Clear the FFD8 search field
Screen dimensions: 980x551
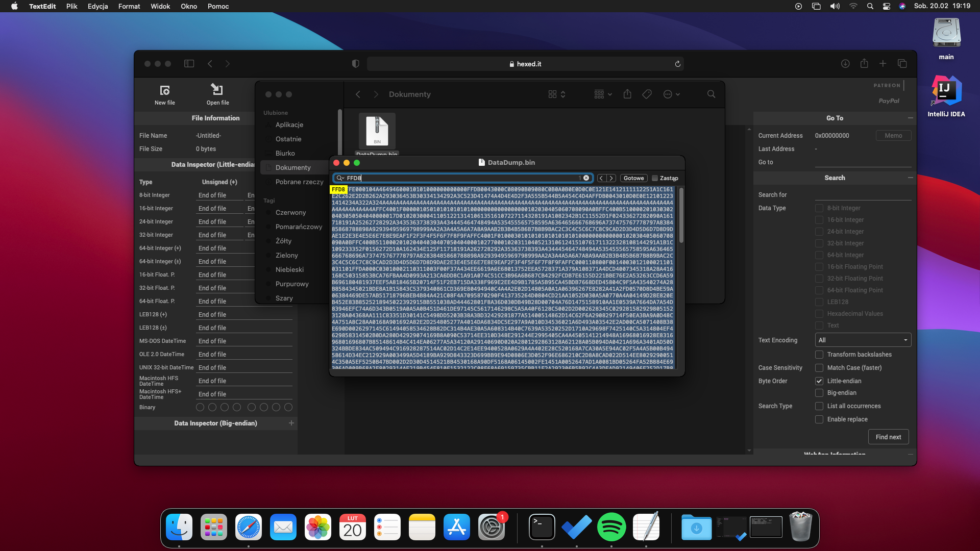[586, 178]
